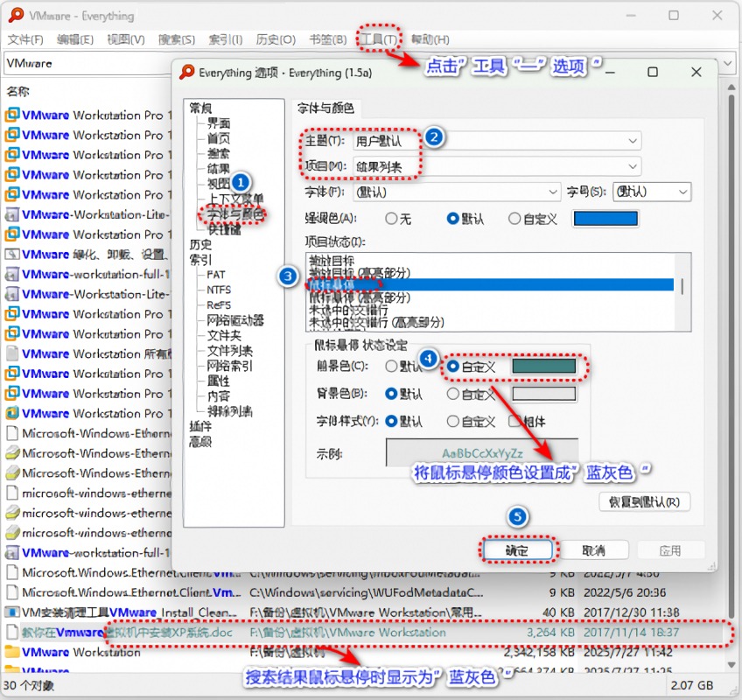Open the 编辑(E) menu

point(74,39)
